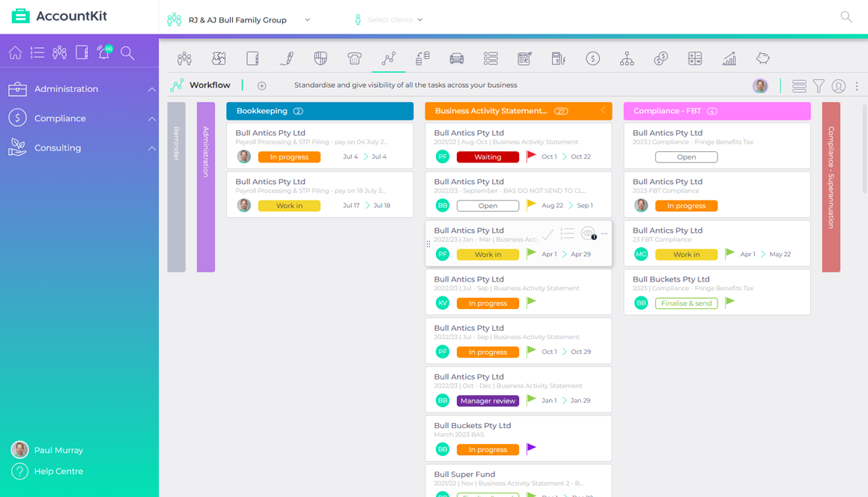Collapse the Compliance sidebar section
The height and width of the screenshot is (497, 868).
[x=152, y=118]
